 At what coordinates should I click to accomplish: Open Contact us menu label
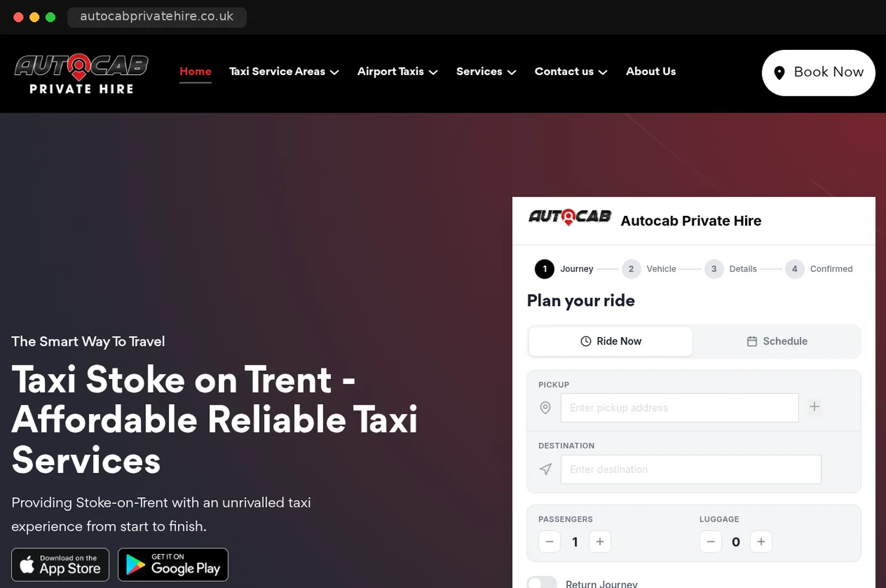[x=564, y=71]
